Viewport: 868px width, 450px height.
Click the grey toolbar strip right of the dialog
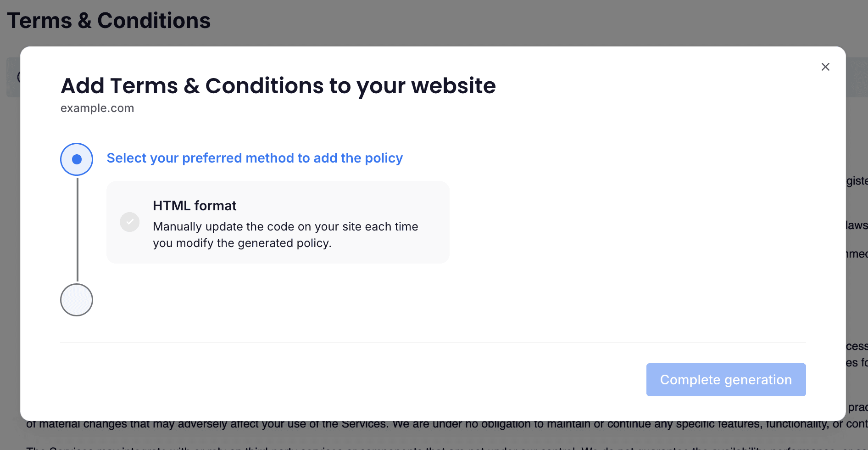tap(857, 77)
